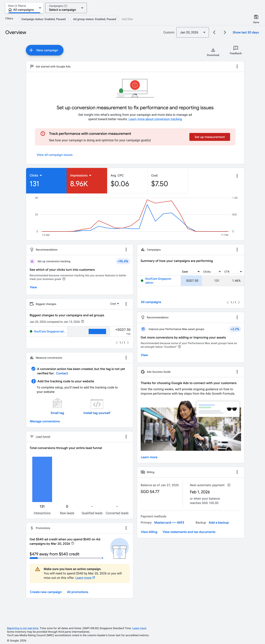Open Learn more about conversion tracking link
265x644 pixels.
click(x=155, y=119)
